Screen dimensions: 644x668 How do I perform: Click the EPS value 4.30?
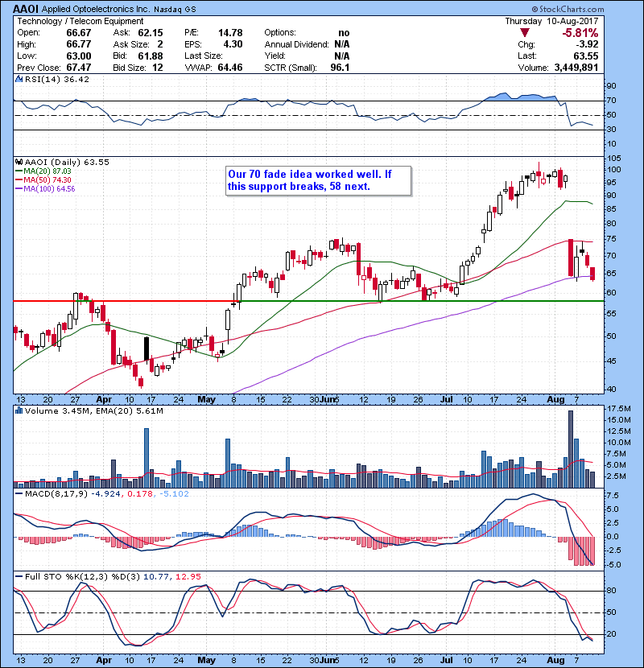[x=233, y=44]
